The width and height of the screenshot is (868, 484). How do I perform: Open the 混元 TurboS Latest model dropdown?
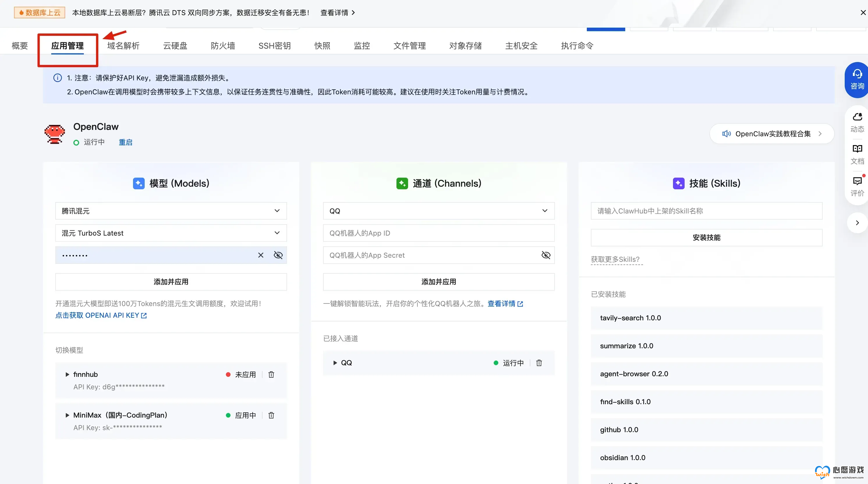click(171, 233)
